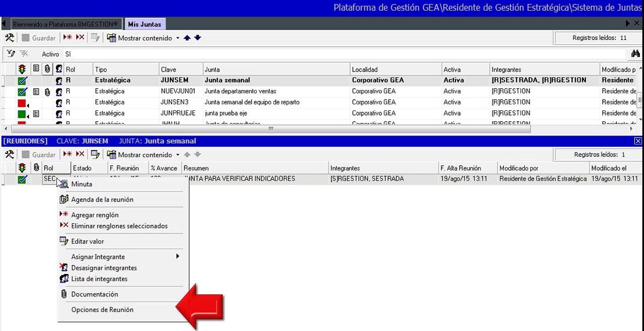
Task: Toggle the status checkbox of the NUEVJUN01 row
Action: [x=22, y=91]
